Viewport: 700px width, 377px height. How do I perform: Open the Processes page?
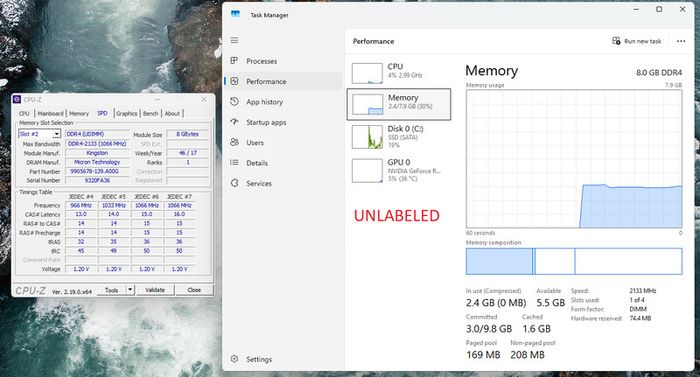[x=262, y=61]
